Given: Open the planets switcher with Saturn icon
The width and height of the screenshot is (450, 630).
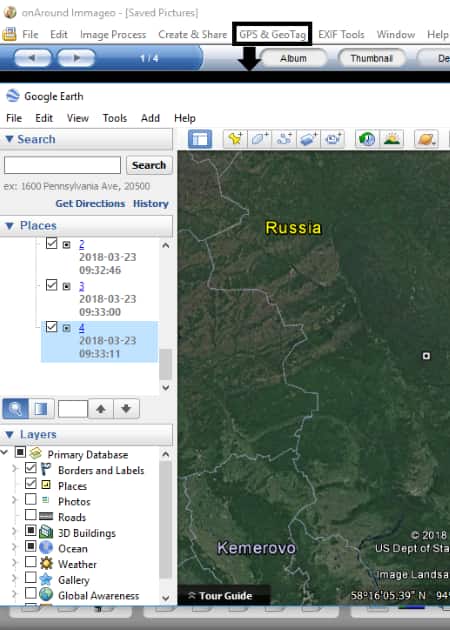Looking at the screenshot, I should [426, 139].
